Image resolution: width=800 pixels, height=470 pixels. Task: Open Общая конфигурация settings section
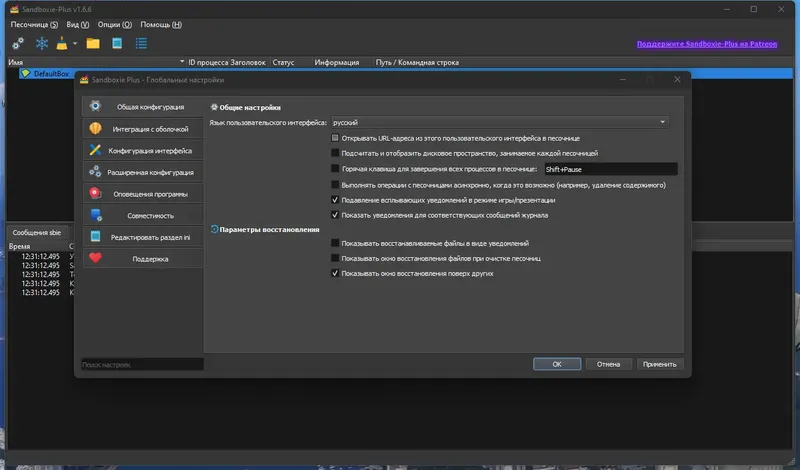pyautogui.click(x=143, y=107)
